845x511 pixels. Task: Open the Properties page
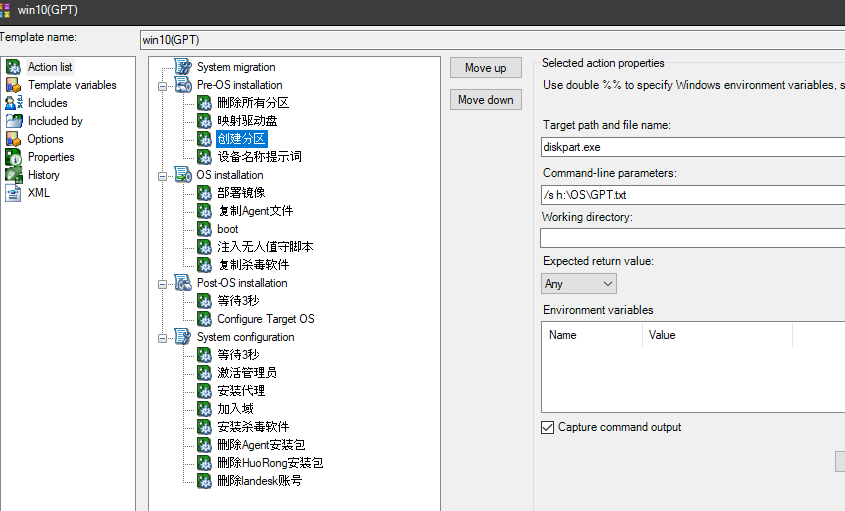[x=51, y=157]
